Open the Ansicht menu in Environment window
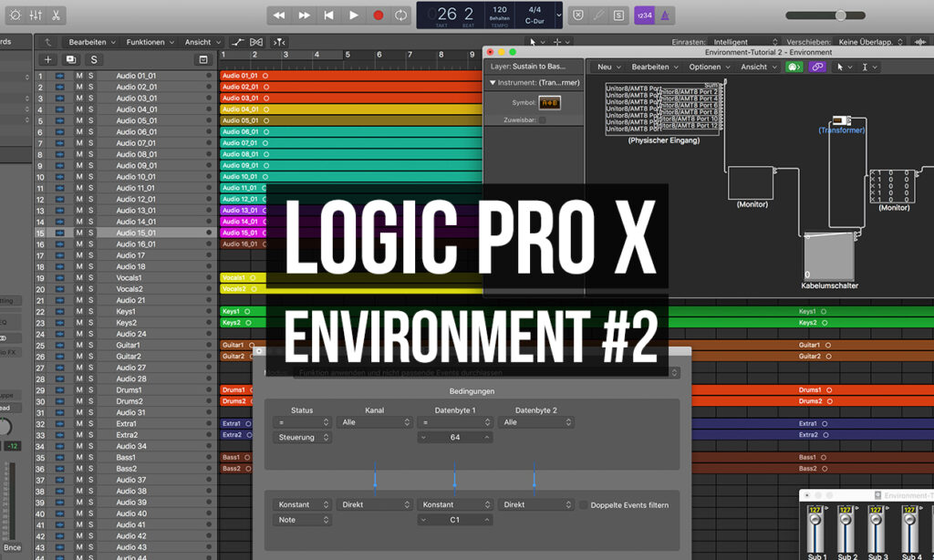This screenshot has width=934, height=560. click(x=758, y=67)
